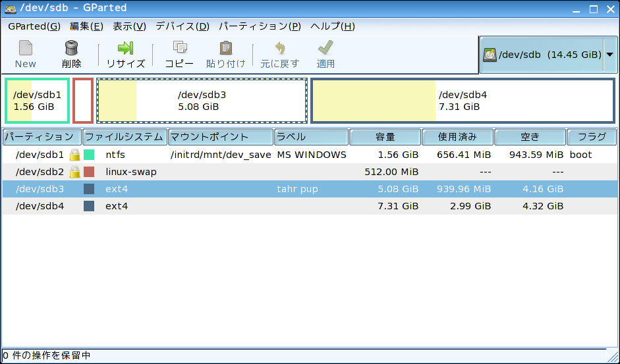Open the 編集(E) menu
620x364 pixels.
(x=86, y=26)
